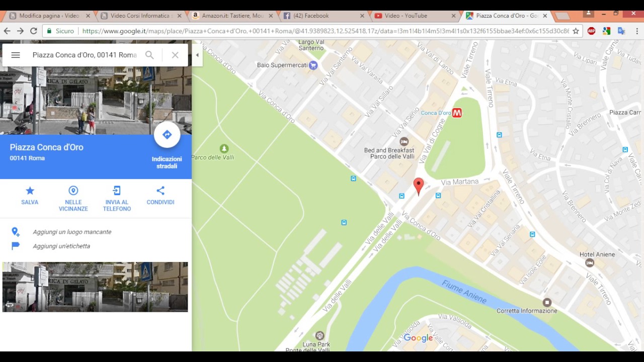
Task: Collapse the side panel arrow
Action: pyautogui.click(x=197, y=55)
